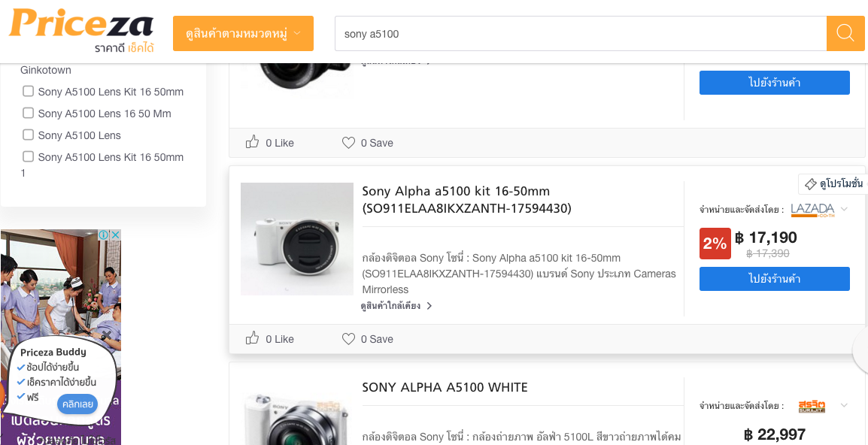Enable Sony A5100 Lens Kit 16 50mm 1 filter
Image resolution: width=868 pixels, height=445 pixels.
click(29, 156)
